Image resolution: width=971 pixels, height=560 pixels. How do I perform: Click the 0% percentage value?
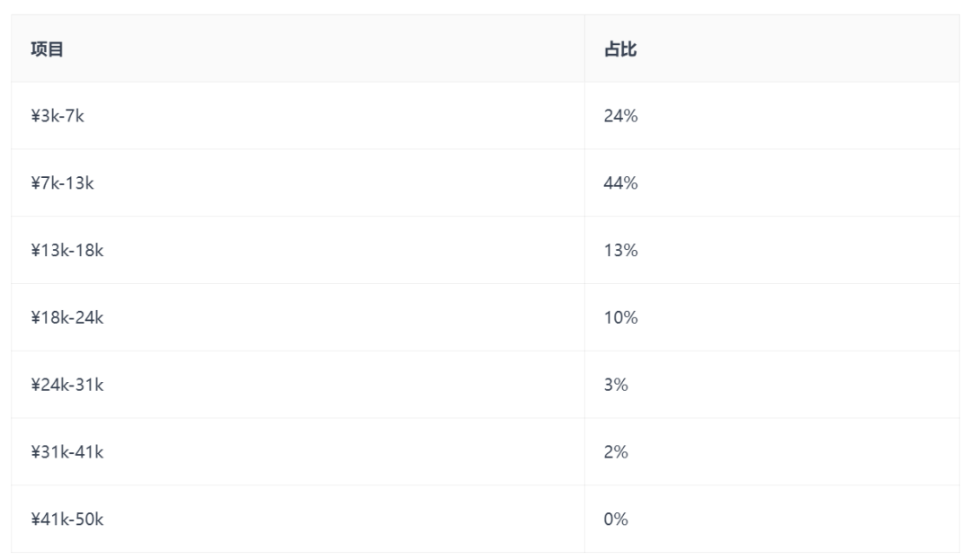coord(616,520)
